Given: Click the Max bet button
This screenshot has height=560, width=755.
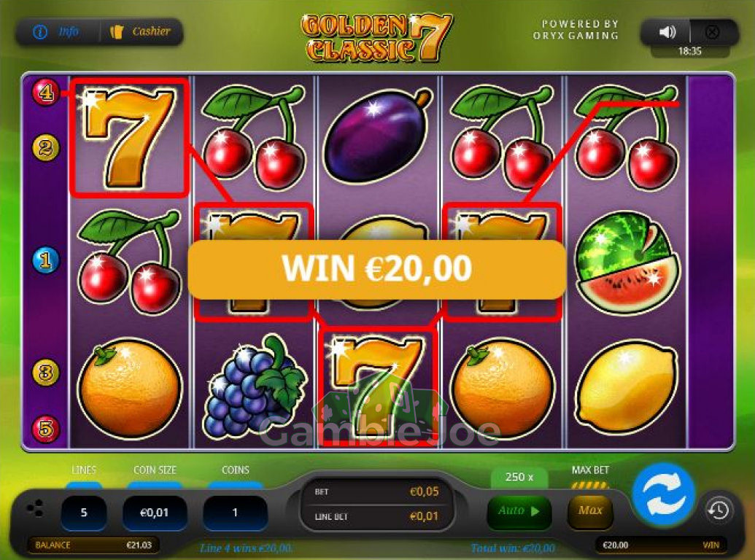Looking at the screenshot, I should click(x=590, y=511).
